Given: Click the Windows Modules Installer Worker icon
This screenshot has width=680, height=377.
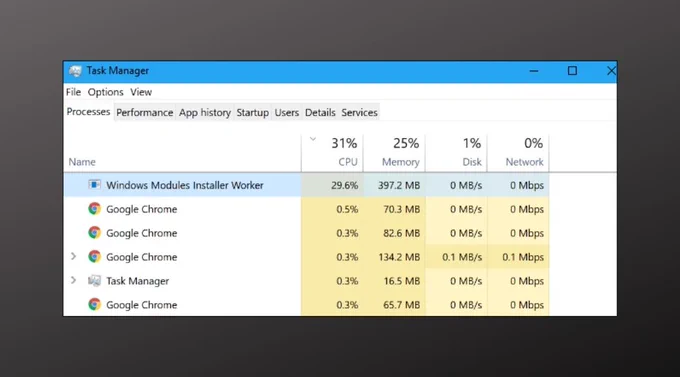Looking at the screenshot, I should [x=94, y=185].
